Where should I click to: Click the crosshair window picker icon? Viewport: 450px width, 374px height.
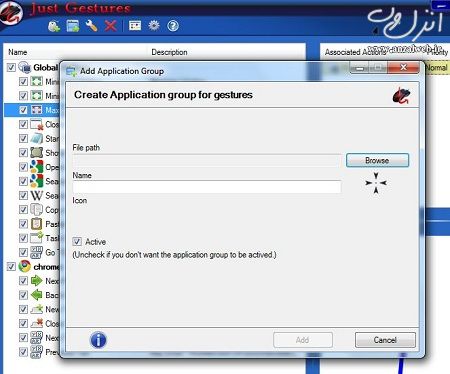point(376,183)
